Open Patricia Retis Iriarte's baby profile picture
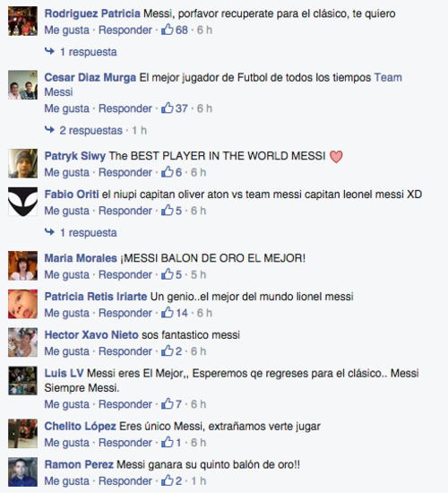Screen dimensions: 448x493 (x=22, y=304)
